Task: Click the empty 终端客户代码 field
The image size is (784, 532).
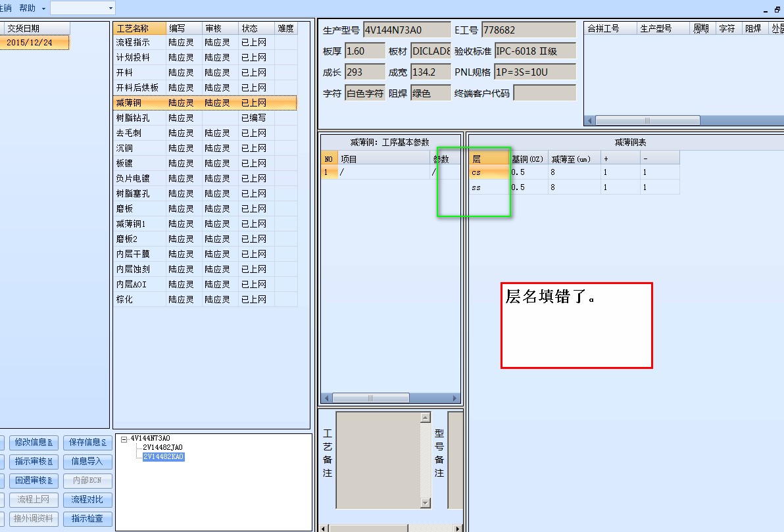Action: pos(545,93)
